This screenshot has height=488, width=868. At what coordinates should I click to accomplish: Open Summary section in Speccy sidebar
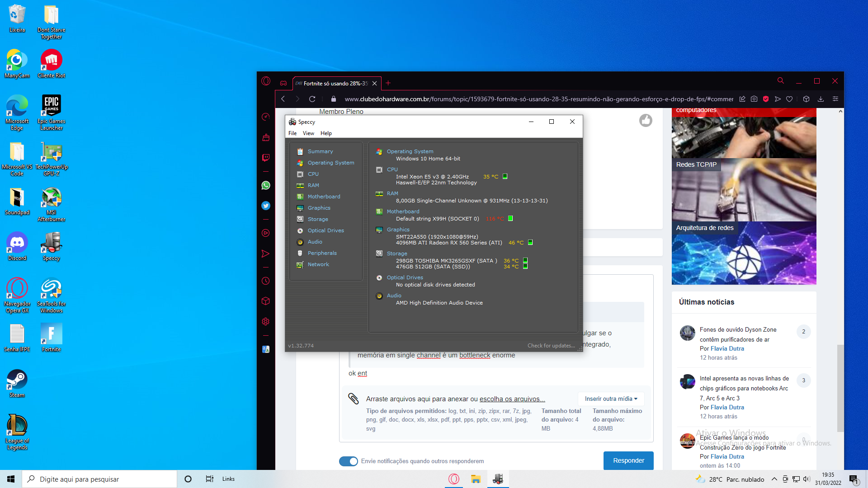point(320,151)
